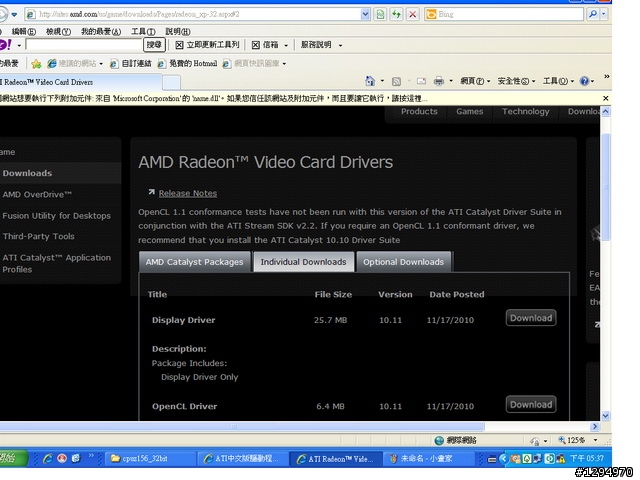The image size is (640, 480).
Task: Click the Internet Explorer quick launch icon
Action: click(48, 458)
